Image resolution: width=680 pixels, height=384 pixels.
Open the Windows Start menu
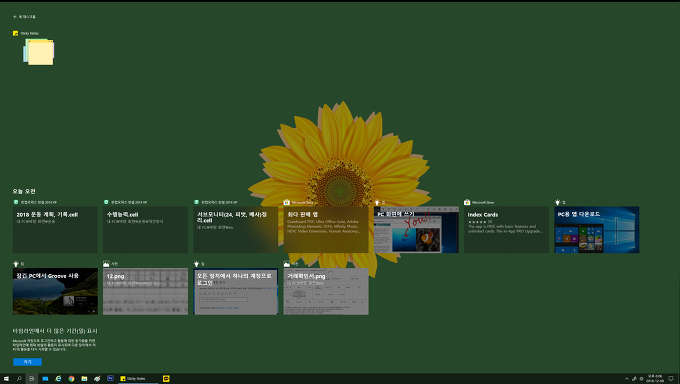pos(6,379)
